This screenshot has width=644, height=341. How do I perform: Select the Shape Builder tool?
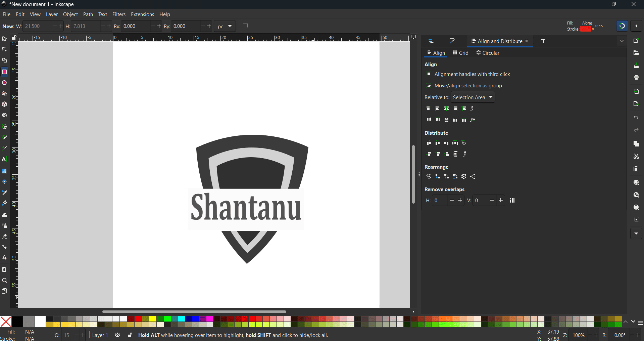[4, 61]
